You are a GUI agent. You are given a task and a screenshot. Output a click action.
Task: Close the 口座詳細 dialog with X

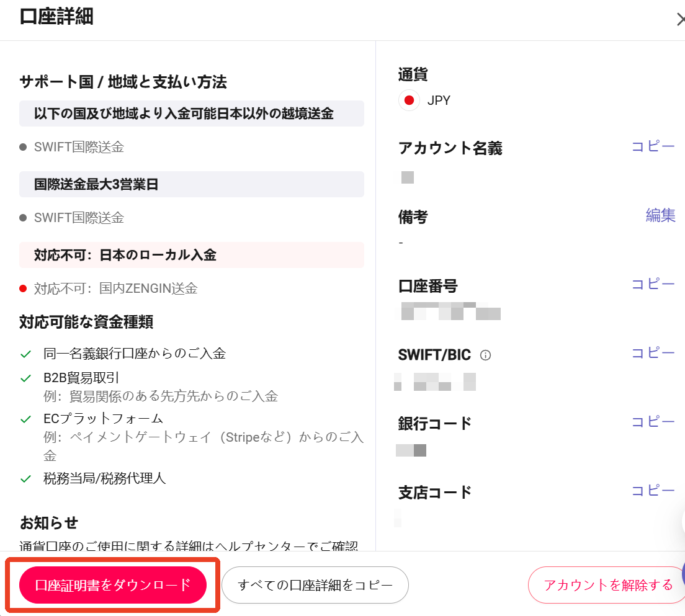680,20
